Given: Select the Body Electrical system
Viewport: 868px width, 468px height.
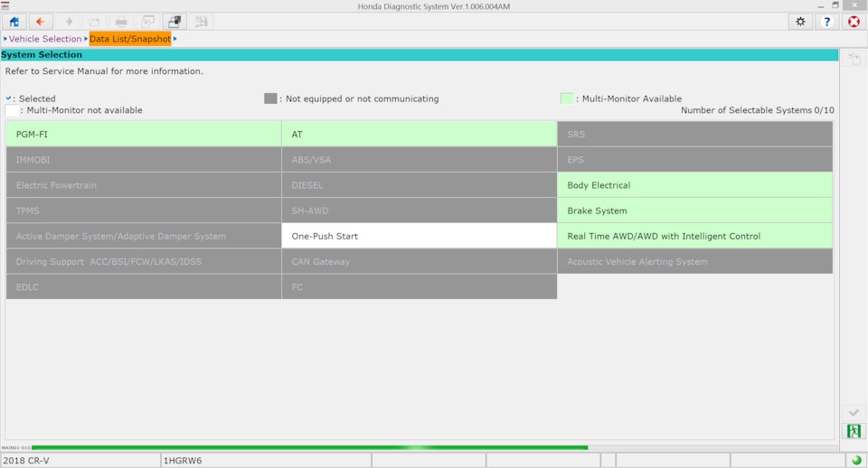Looking at the screenshot, I should pos(694,185).
